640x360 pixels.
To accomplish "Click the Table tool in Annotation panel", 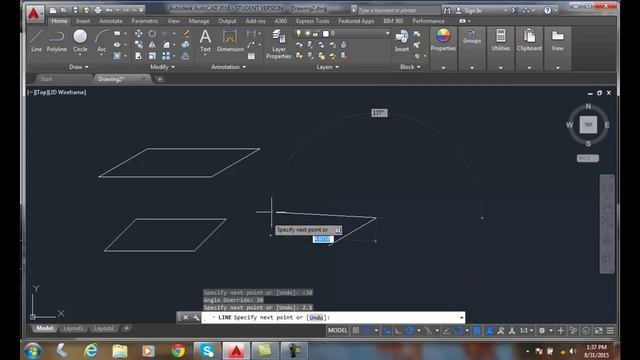I will (x=251, y=56).
